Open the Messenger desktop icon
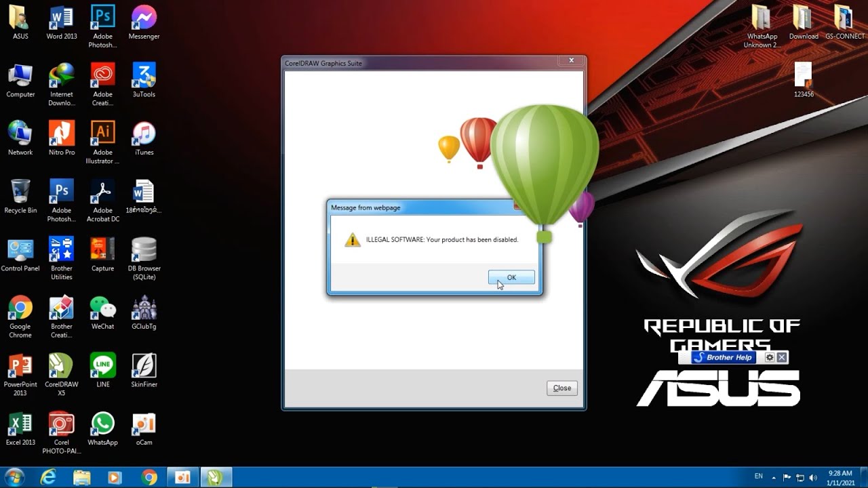The height and width of the screenshot is (488, 868). pos(144,22)
